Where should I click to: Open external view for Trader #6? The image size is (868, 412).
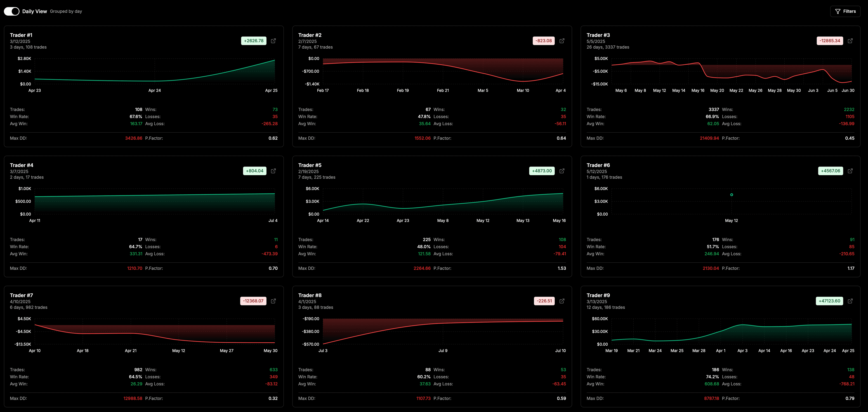[x=850, y=171]
